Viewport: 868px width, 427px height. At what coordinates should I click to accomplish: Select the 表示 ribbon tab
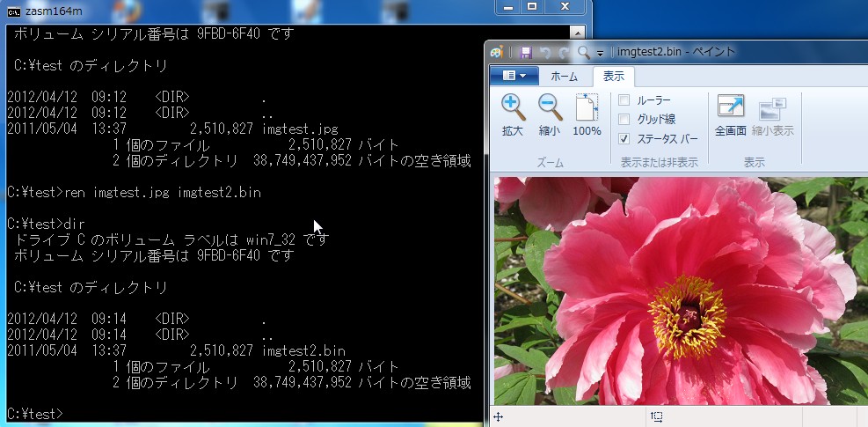(x=613, y=76)
